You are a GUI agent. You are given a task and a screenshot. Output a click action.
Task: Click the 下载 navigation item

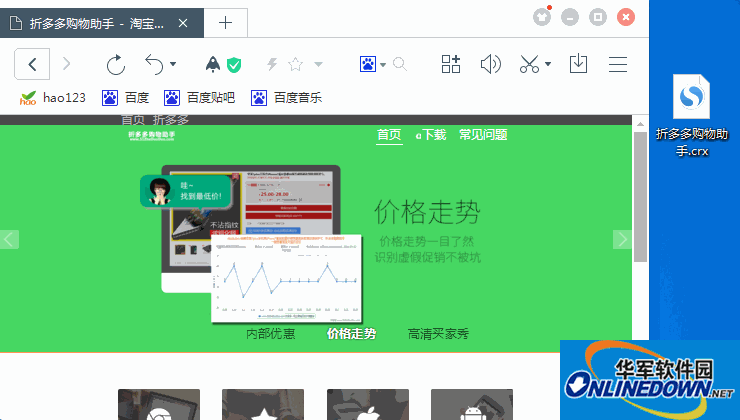(431, 135)
